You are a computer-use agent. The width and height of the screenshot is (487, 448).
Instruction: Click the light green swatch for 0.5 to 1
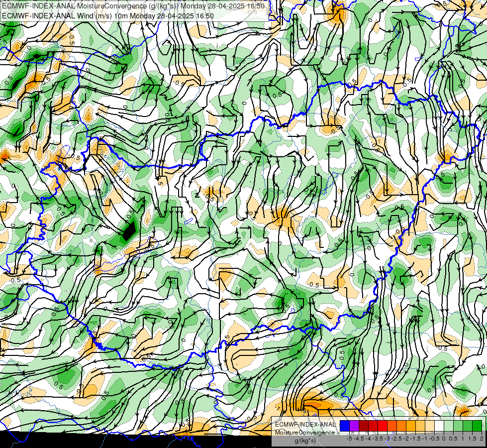[x=458, y=426]
